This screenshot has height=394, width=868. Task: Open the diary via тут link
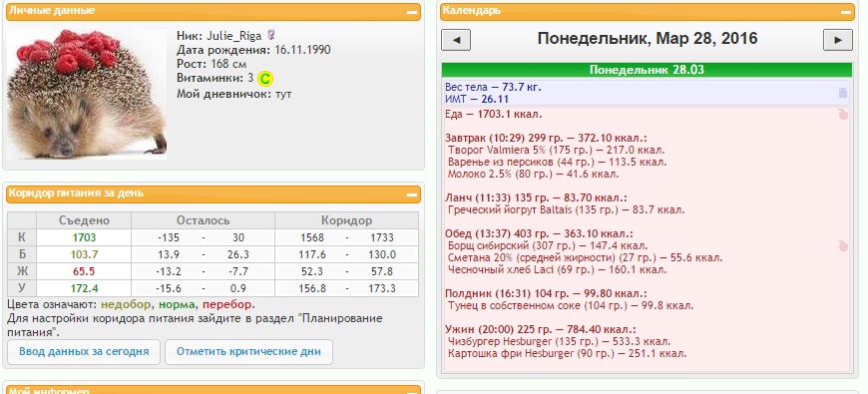point(283,94)
